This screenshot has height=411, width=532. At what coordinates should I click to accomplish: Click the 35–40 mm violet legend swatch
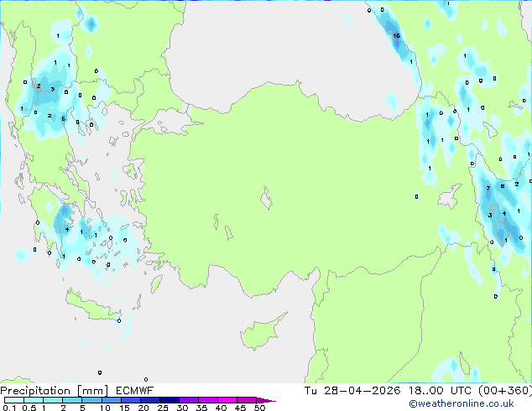(x=207, y=400)
